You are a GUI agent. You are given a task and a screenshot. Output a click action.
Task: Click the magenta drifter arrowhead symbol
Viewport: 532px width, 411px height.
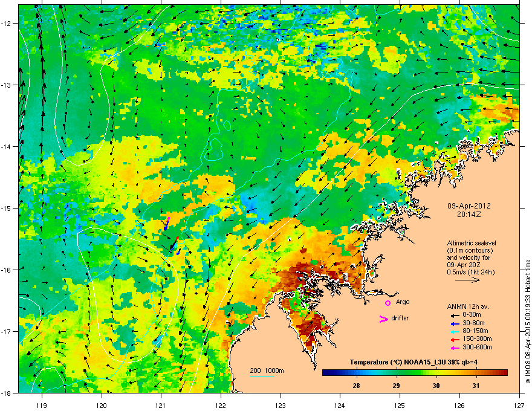tap(383, 319)
